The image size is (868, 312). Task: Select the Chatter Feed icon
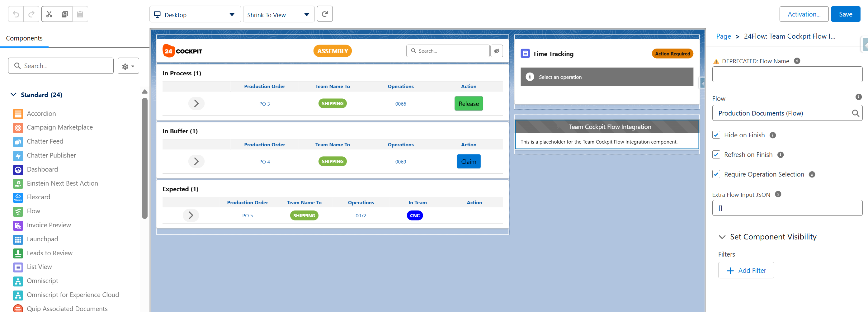(18, 142)
